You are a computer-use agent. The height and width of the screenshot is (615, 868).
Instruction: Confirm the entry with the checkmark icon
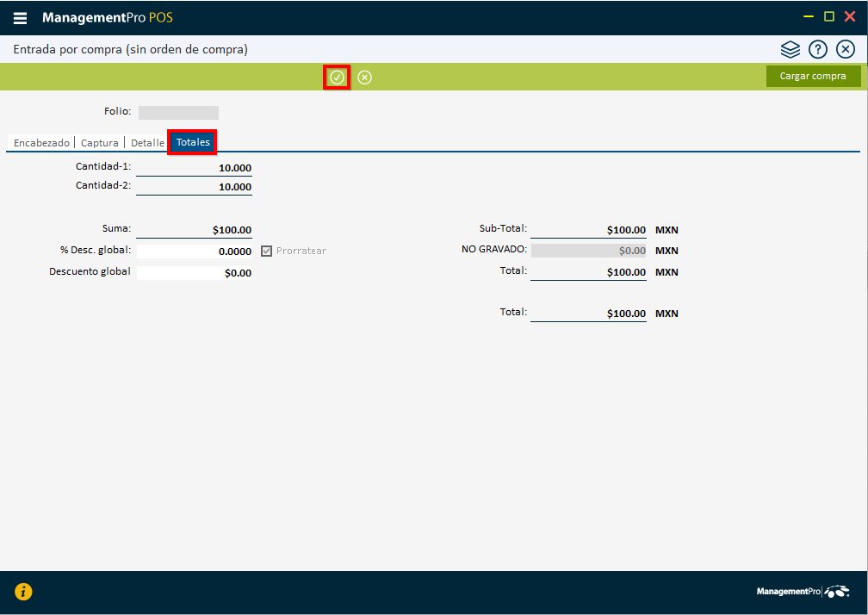(x=338, y=78)
